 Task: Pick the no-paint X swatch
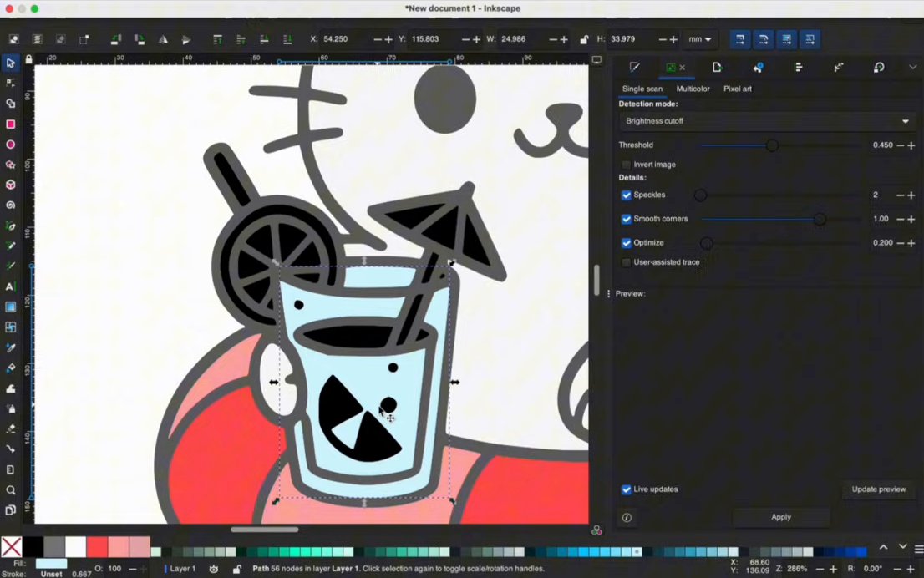(11, 547)
